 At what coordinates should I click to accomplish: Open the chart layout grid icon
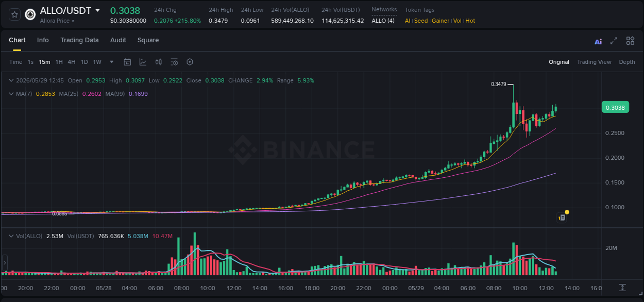click(x=630, y=41)
